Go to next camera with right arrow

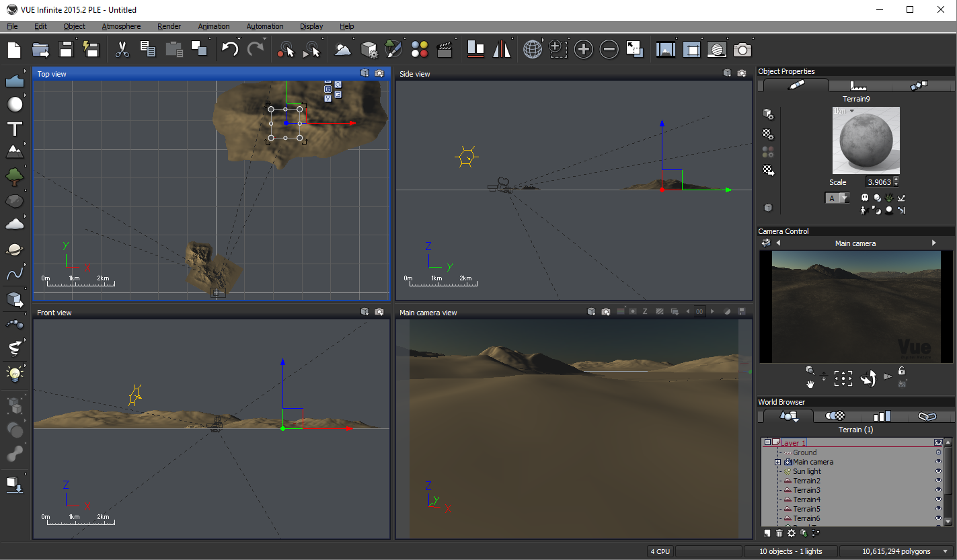click(933, 243)
